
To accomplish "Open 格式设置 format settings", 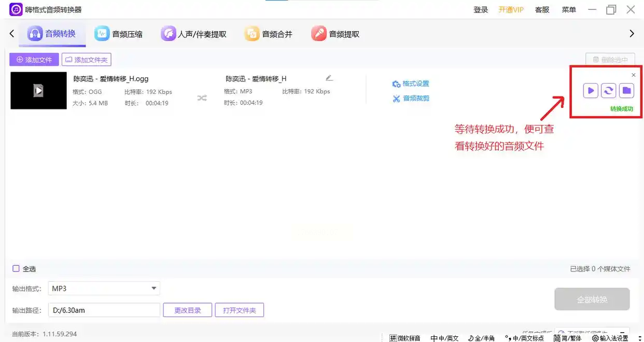I will click(x=411, y=84).
